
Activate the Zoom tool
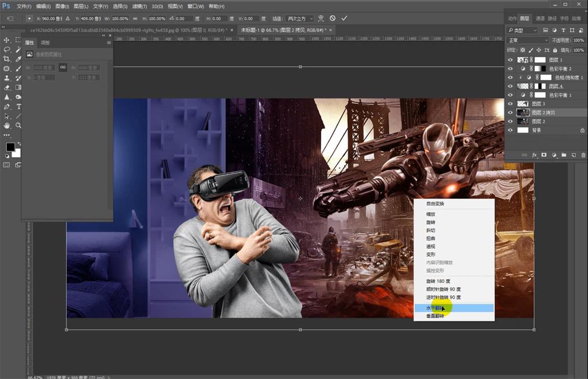click(17, 126)
